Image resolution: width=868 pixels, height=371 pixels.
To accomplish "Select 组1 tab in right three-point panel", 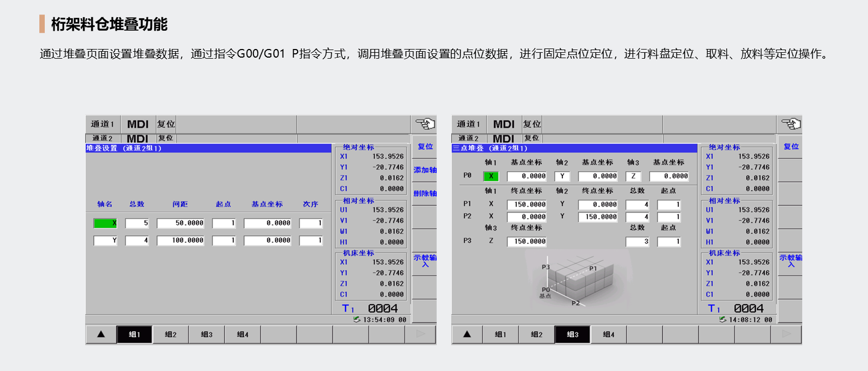I will (x=500, y=334).
